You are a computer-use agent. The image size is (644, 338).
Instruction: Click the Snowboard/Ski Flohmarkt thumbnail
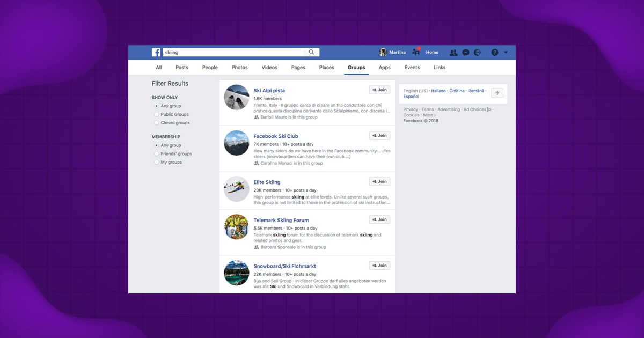pos(237,273)
